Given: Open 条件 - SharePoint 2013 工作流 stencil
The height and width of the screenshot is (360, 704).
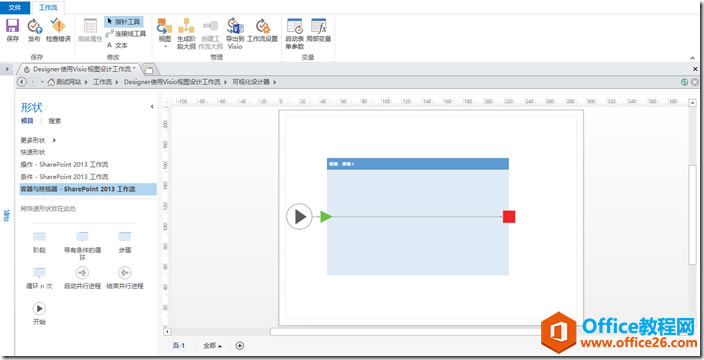Looking at the screenshot, I should (x=64, y=177).
